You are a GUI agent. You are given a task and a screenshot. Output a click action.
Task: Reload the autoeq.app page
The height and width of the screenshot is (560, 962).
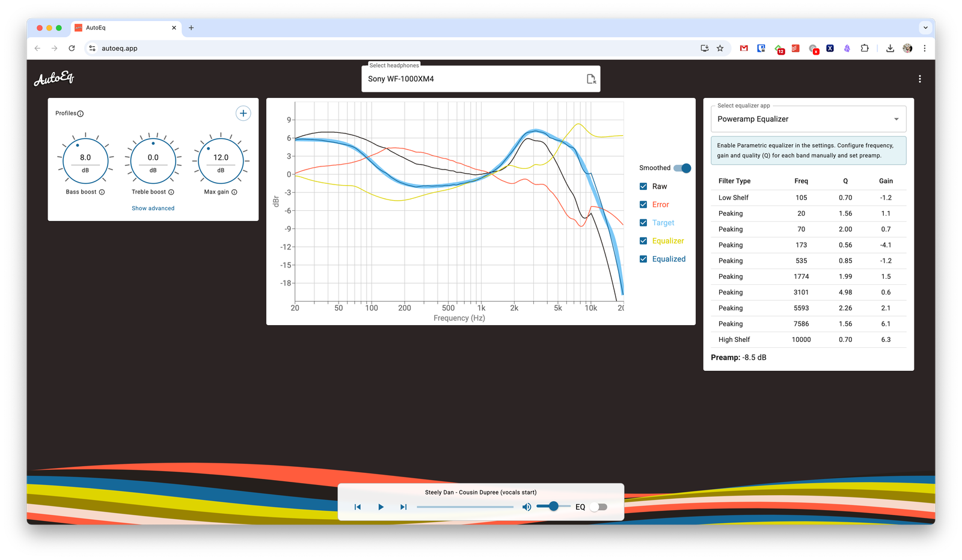[x=72, y=48]
